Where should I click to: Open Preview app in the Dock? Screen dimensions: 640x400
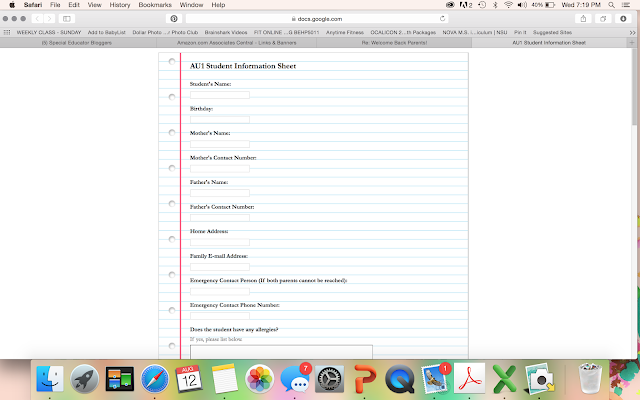(x=539, y=379)
